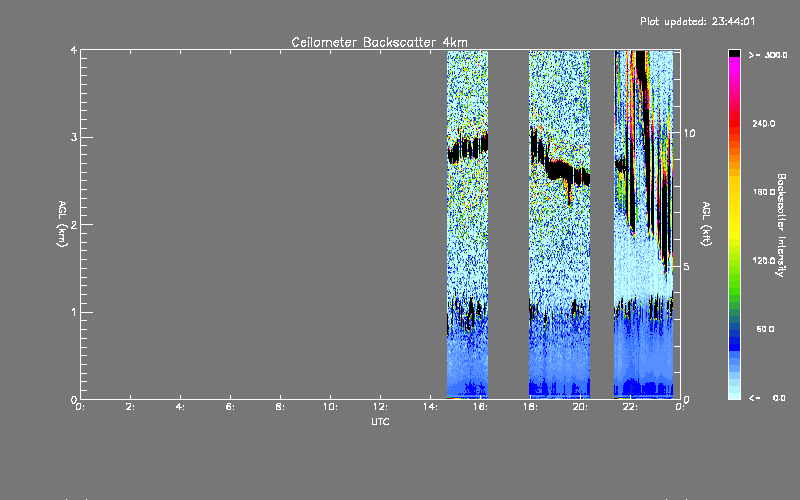Click the '5' kft tick label

[x=687, y=267]
